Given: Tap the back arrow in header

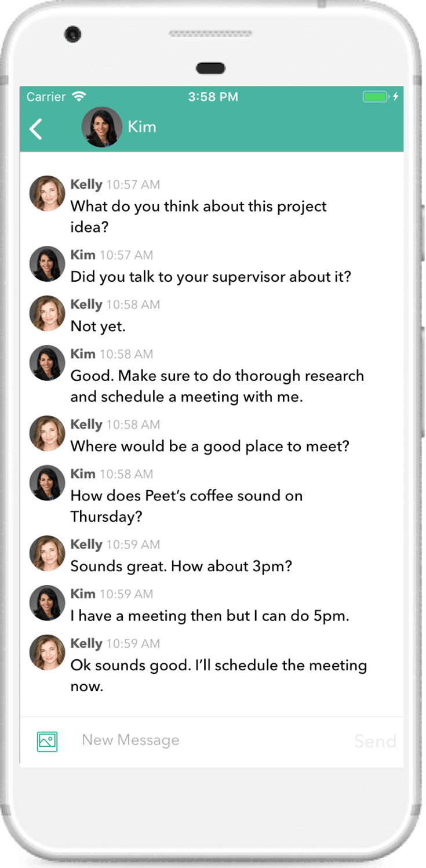Looking at the screenshot, I should tap(36, 129).
